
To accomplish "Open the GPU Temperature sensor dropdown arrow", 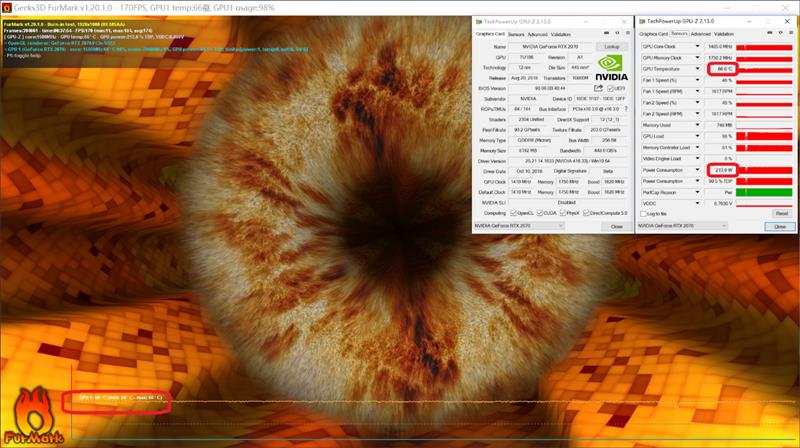I will coord(698,69).
